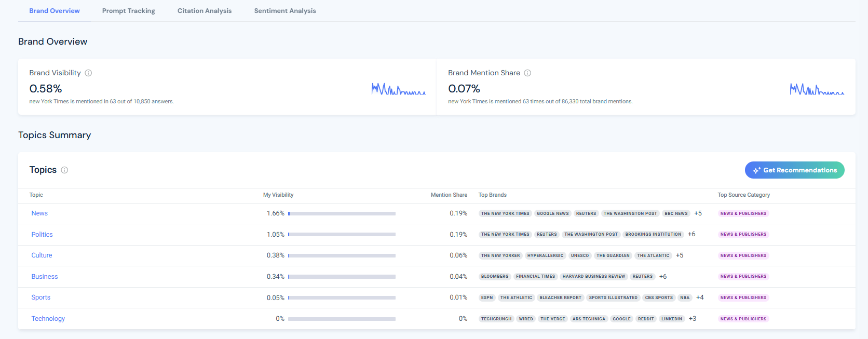Image resolution: width=868 pixels, height=339 pixels.
Task: Open the Technology topic link
Action: click(48, 319)
